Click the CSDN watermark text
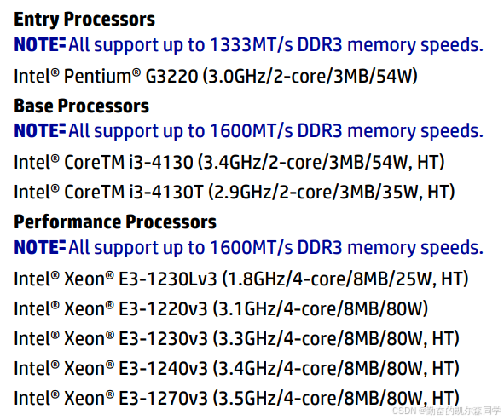Screen dimensions: 504x420 coord(446,411)
